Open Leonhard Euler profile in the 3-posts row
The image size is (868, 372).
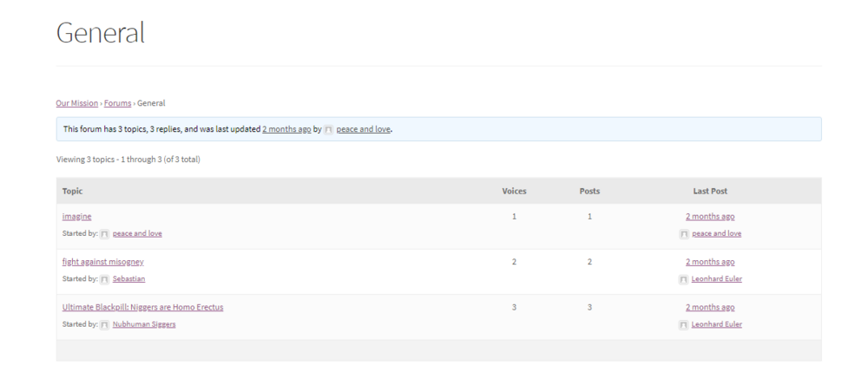(717, 324)
